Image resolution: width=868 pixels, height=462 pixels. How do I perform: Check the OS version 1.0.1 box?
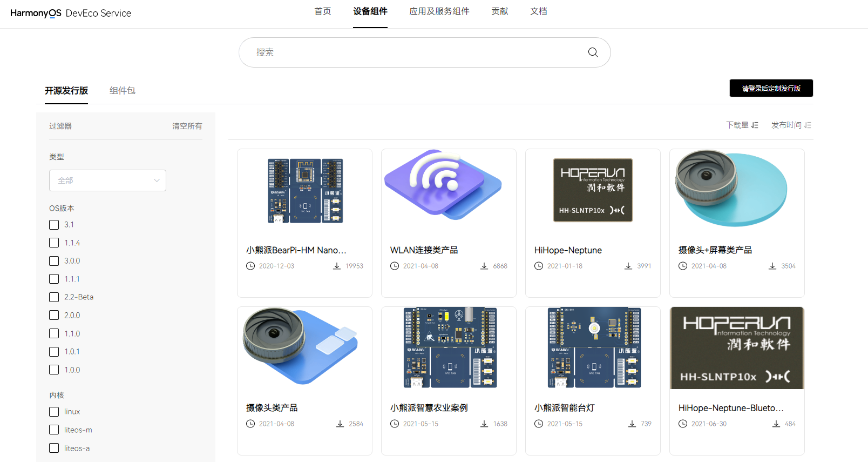point(54,352)
